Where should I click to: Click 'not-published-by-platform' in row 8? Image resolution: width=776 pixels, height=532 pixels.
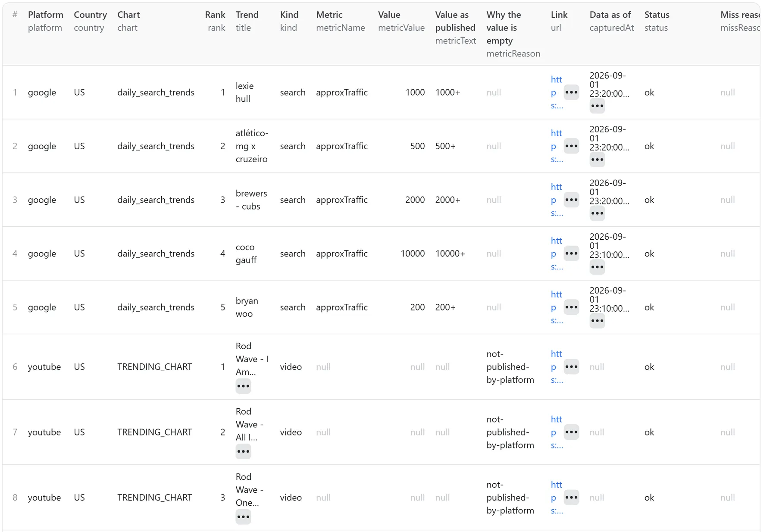pyautogui.click(x=510, y=498)
